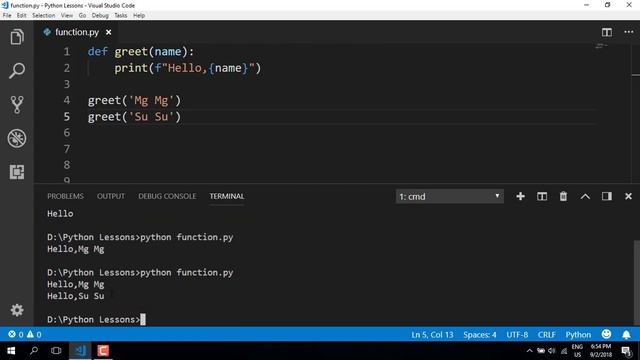Create a new terminal with plus icon
The width and height of the screenshot is (640, 360).
tap(520, 196)
